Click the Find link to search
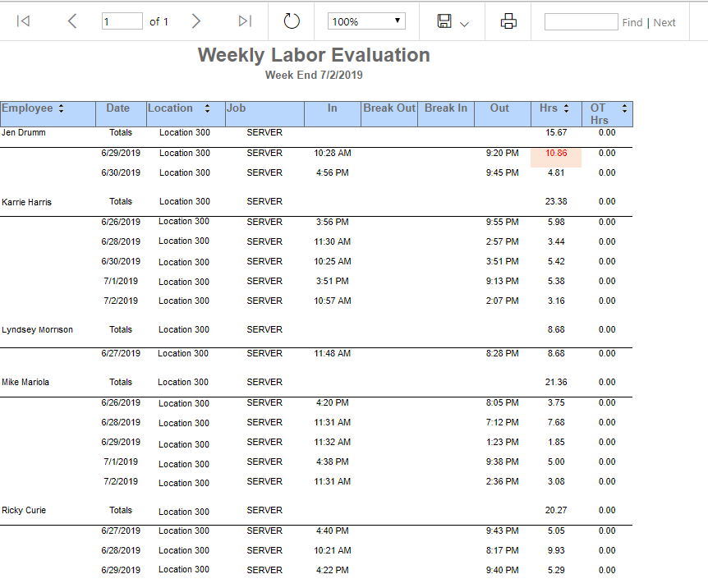708x588 pixels. coord(632,22)
